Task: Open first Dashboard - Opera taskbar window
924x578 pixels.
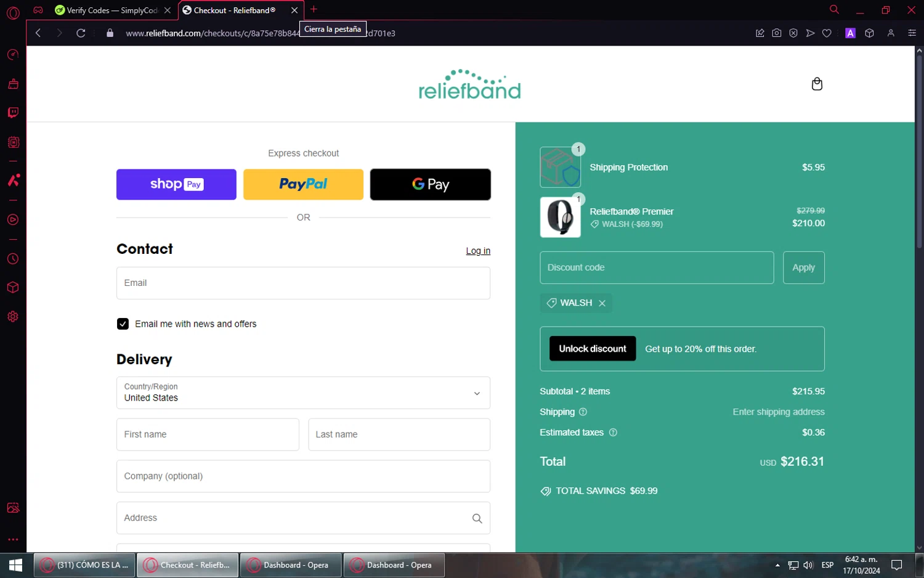Action: tap(290, 565)
